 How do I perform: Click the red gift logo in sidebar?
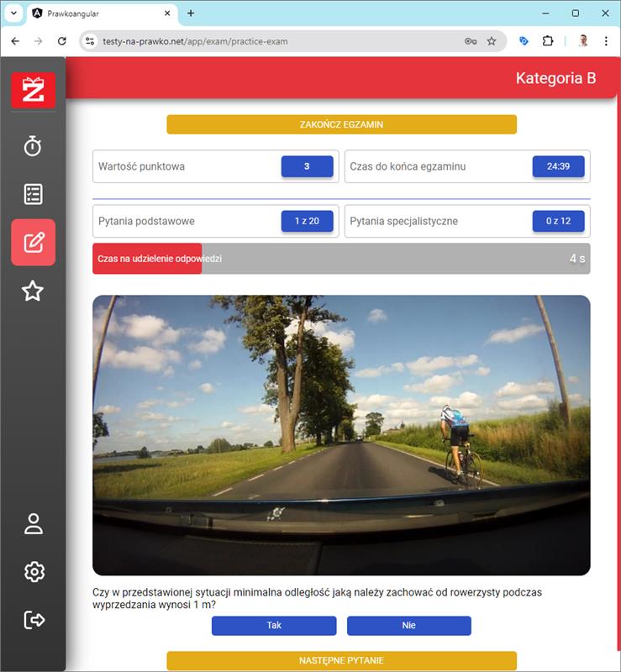[33, 90]
